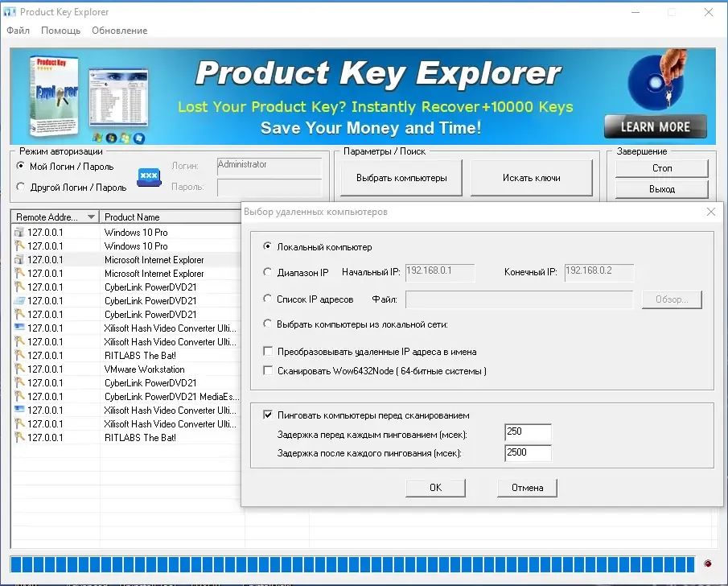Click the 'Искать ключи' button
The height and width of the screenshot is (586, 728).
click(532, 178)
